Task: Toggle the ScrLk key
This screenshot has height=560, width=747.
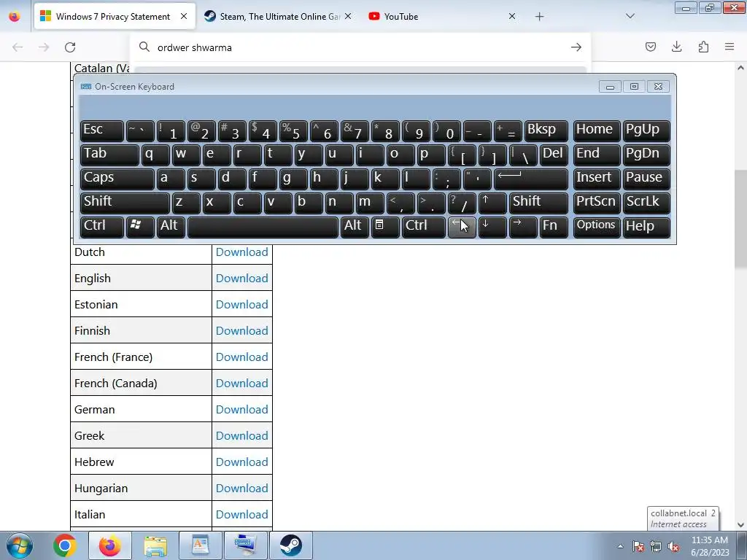Action: (x=646, y=203)
